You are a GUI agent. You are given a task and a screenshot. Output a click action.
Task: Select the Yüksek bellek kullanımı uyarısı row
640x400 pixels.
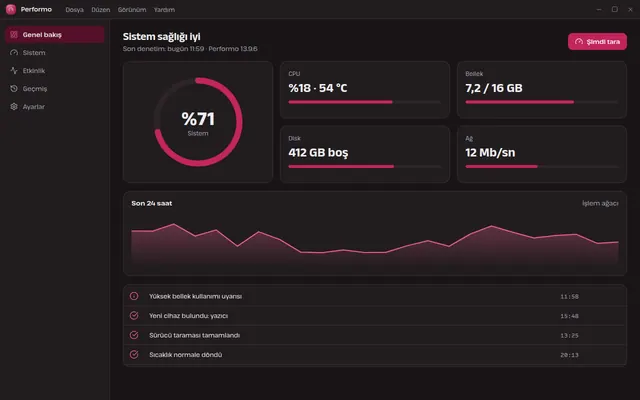coord(375,296)
